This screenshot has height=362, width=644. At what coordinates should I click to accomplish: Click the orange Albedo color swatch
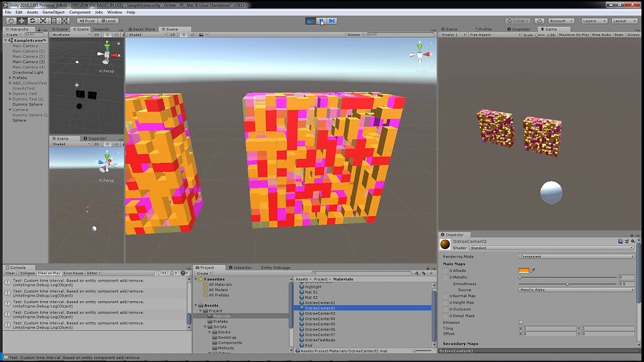coord(523,270)
